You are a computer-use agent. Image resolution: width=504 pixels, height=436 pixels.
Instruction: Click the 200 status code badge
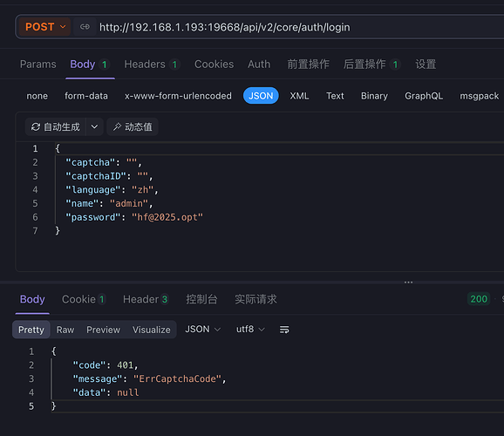[x=479, y=299]
